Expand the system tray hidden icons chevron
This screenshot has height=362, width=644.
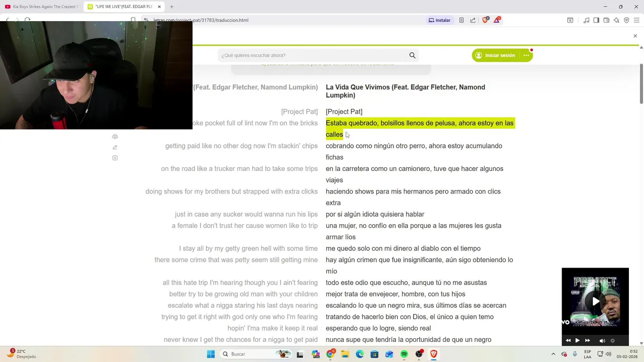553,354
